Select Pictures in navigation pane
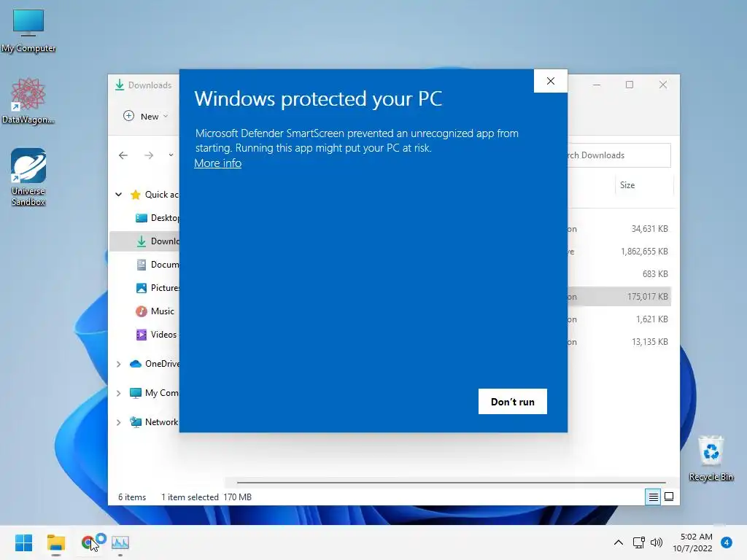The height and width of the screenshot is (560, 747). pos(158,287)
